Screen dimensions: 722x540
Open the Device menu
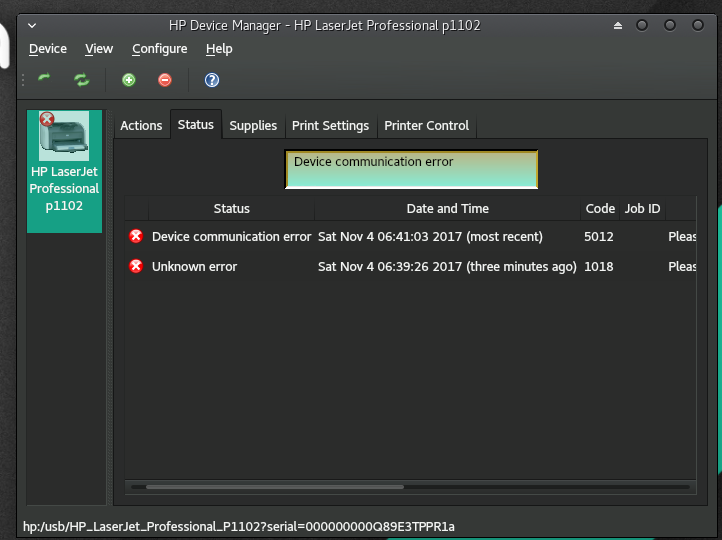48,48
